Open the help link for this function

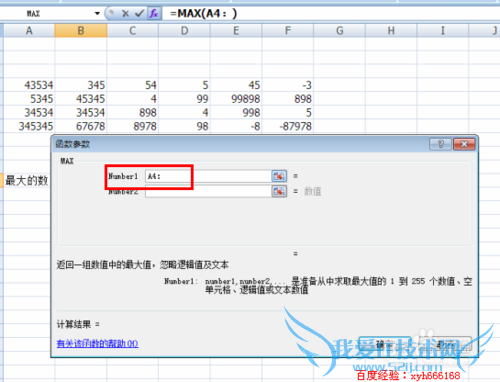point(97,343)
